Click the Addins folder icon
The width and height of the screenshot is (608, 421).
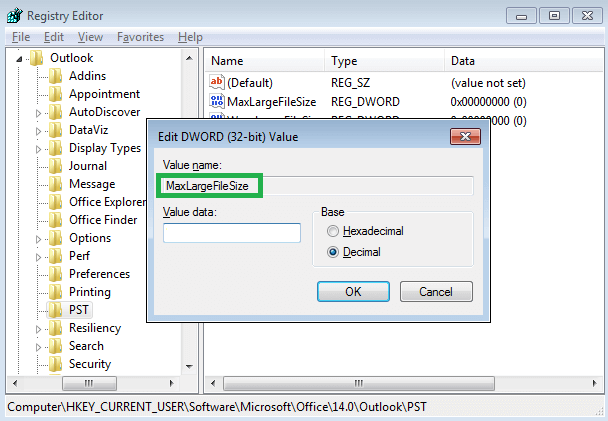(55, 76)
